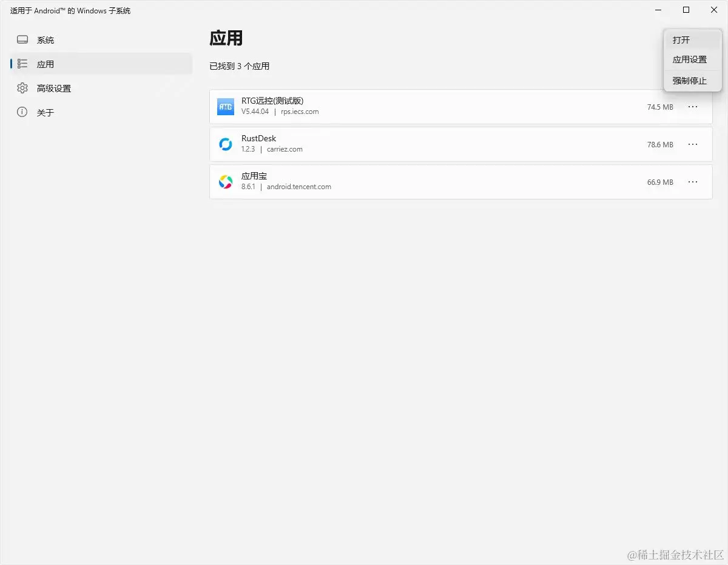The width and height of the screenshot is (728, 565).
Task: Close the Windows 子系统 window
Action: (714, 10)
